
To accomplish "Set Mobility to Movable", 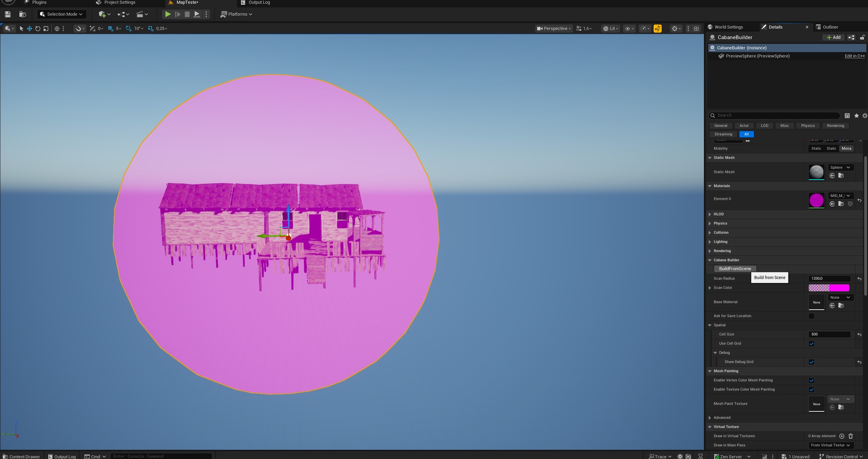I will pos(846,149).
